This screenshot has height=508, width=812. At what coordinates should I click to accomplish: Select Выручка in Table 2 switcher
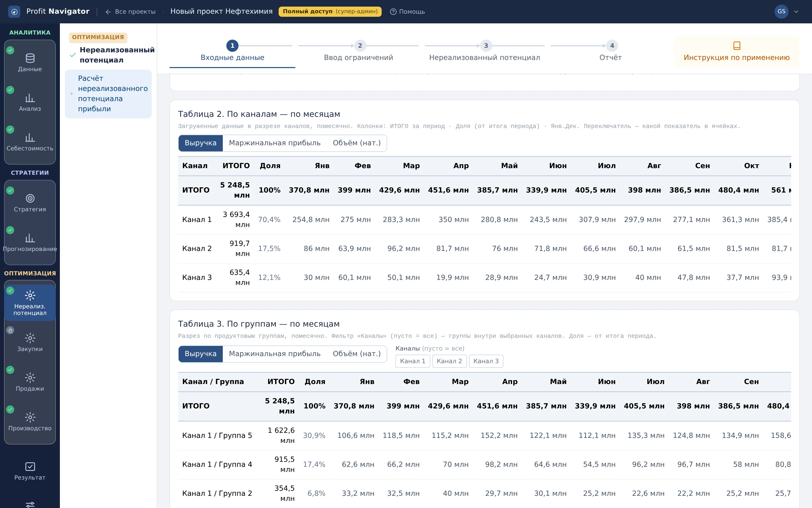(x=201, y=143)
